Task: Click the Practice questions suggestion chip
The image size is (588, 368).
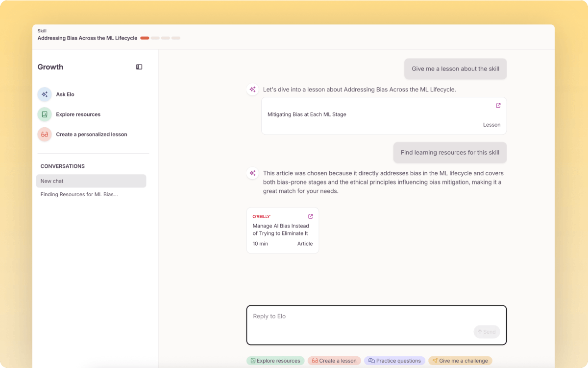Action: point(394,361)
